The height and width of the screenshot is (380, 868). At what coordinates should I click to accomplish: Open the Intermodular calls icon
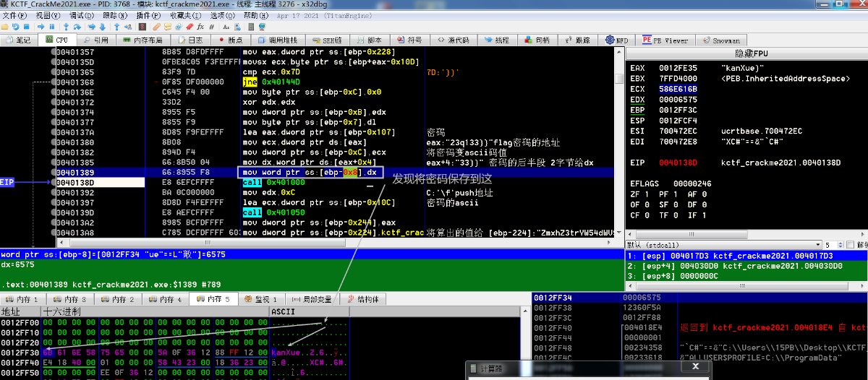point(237,27)
